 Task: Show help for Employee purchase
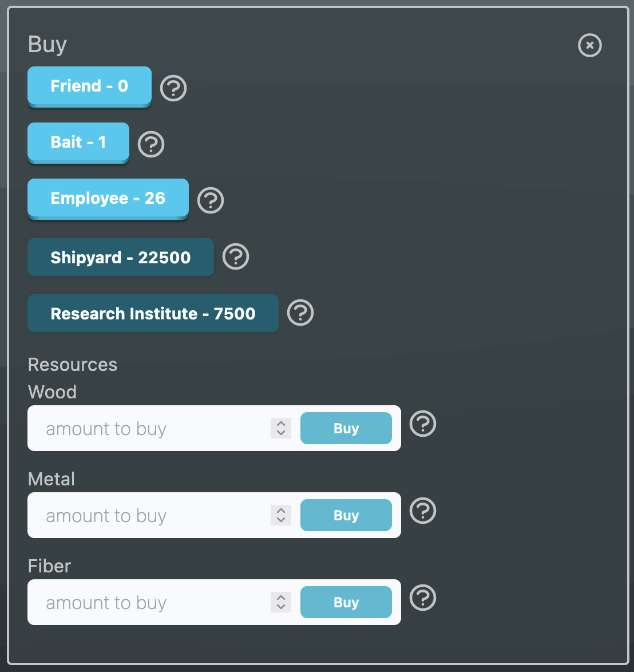211,200
